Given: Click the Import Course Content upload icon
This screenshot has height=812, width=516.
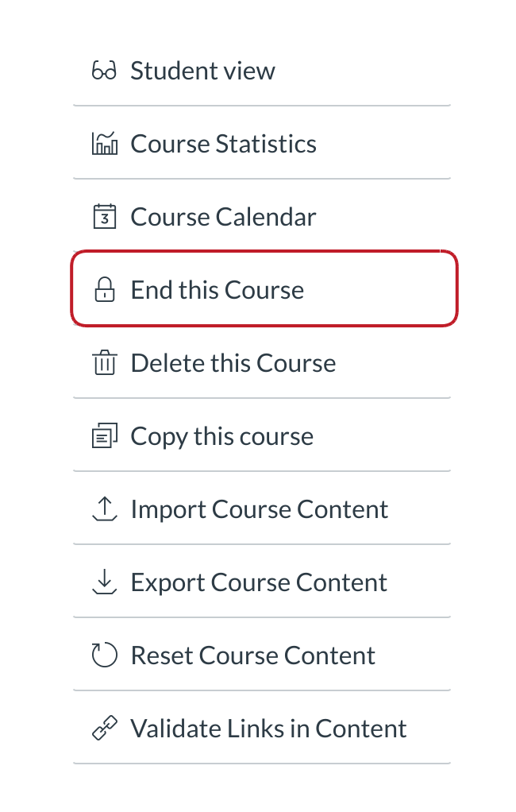Looking at the screenshot, I should click(x=105, y=509).
